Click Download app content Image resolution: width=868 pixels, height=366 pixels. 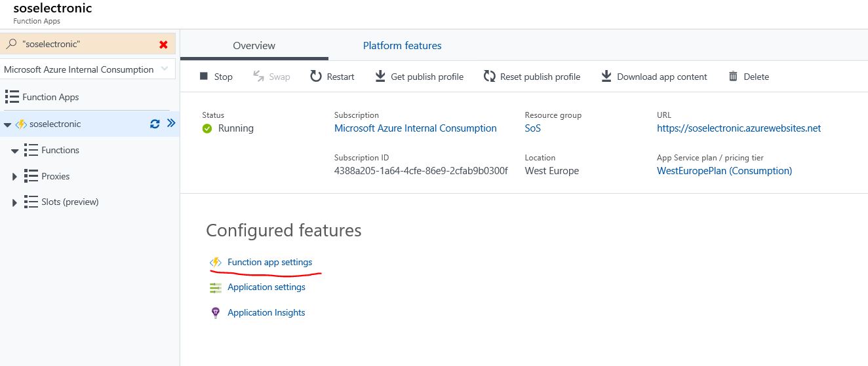click(654, 77)
